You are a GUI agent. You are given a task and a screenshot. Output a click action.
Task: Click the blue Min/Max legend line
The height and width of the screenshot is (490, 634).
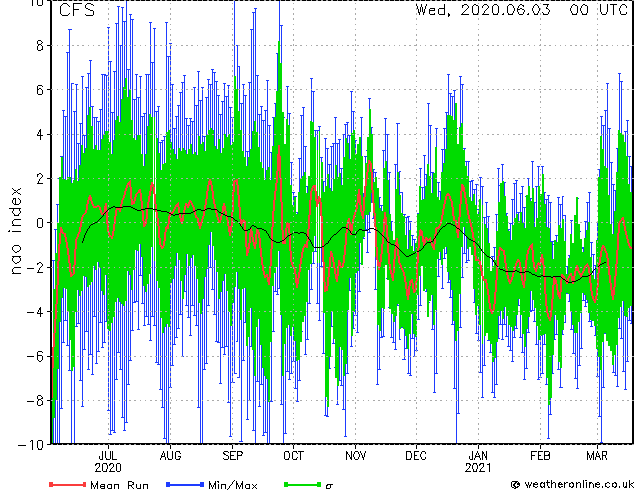185,484
